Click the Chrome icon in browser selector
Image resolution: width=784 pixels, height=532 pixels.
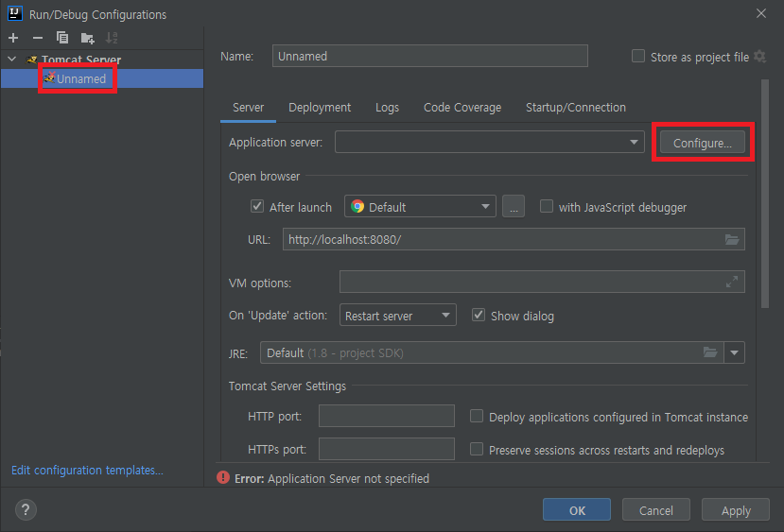[357, 206]
